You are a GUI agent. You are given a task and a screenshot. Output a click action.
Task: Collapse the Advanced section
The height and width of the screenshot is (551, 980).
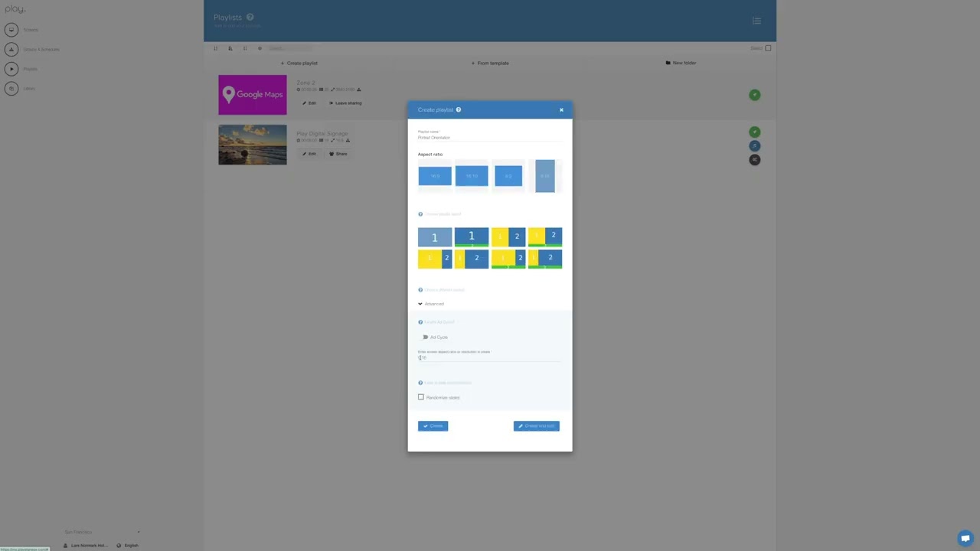coord(431,304)
